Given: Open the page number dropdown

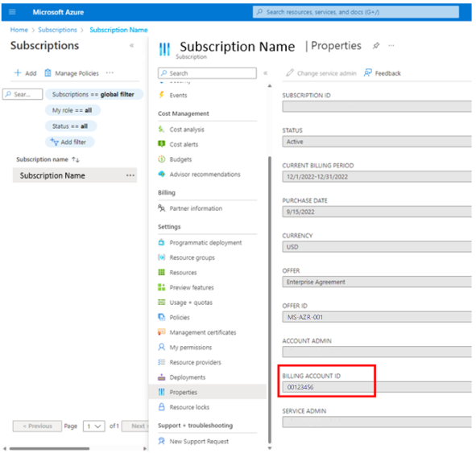Looking at the screenshot, I should [93, 426].
